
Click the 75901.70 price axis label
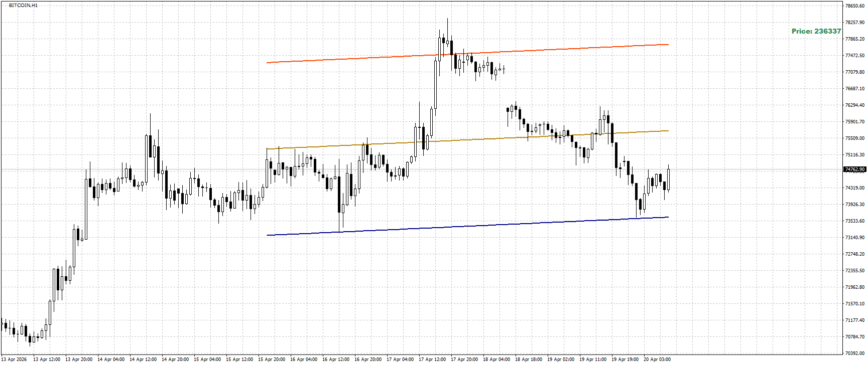click(x=855, y=122)
